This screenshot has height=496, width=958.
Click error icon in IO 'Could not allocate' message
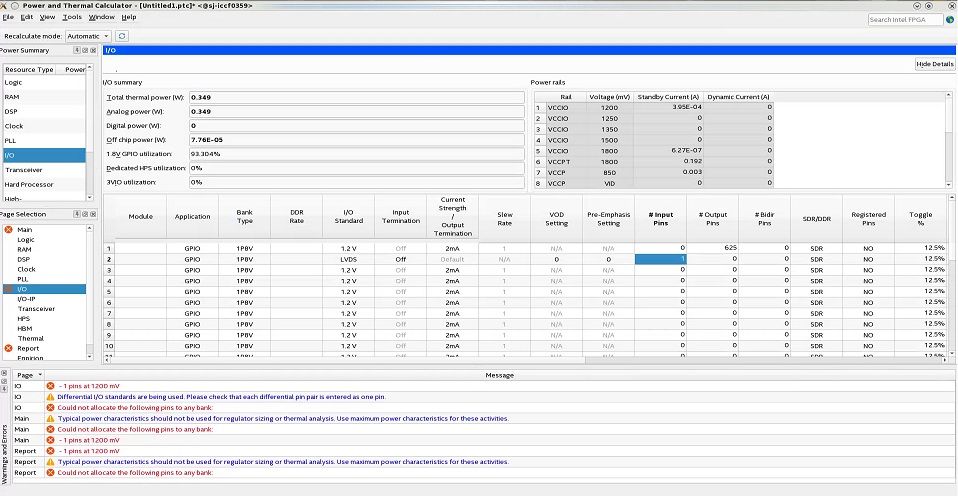pyautogui.click(x=50, y=407)
